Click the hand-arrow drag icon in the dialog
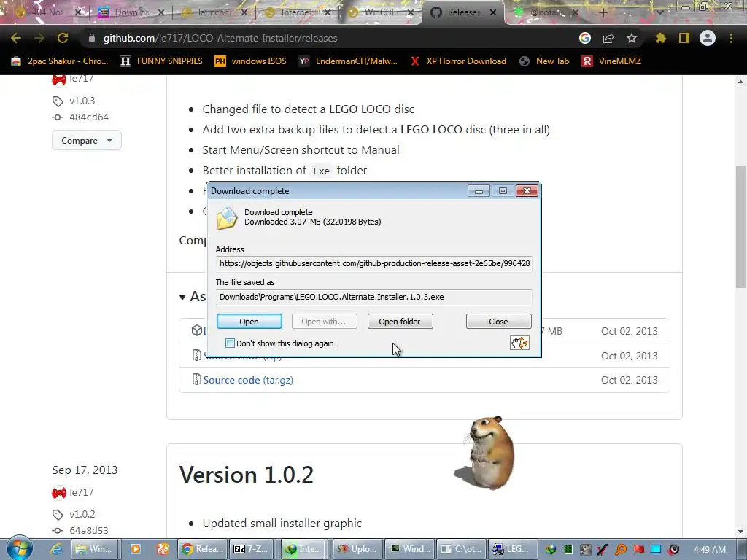Image resolution: width=747 pixels, height=560 pixels. 519,343
